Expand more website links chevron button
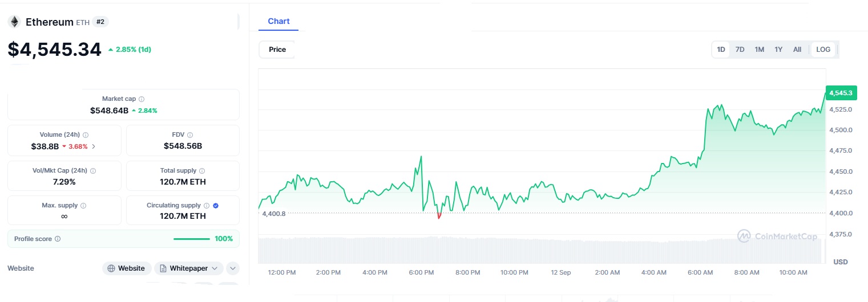 tap(233, 268)
